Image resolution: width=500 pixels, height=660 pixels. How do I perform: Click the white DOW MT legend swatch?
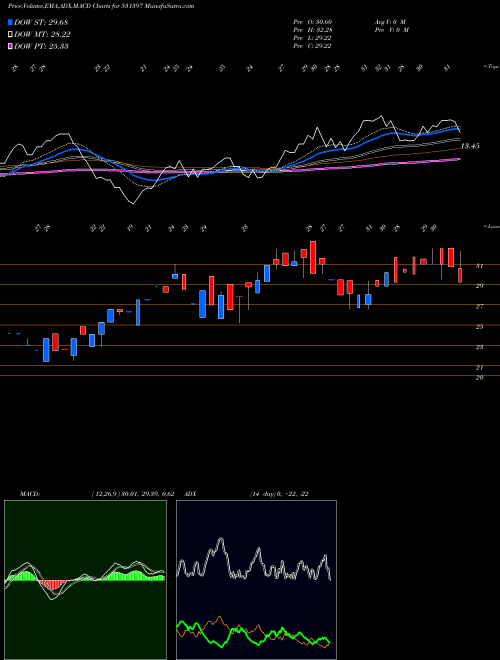(11, 35)
